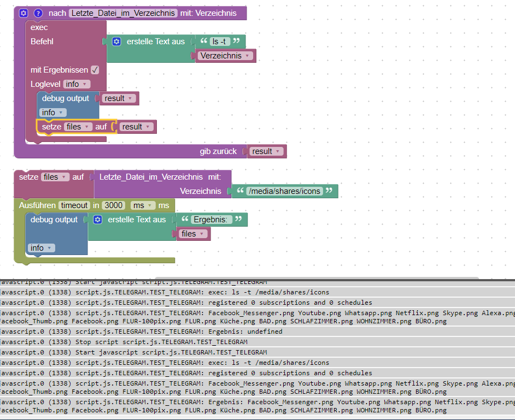Select the Ausführen timeout block

37,205
